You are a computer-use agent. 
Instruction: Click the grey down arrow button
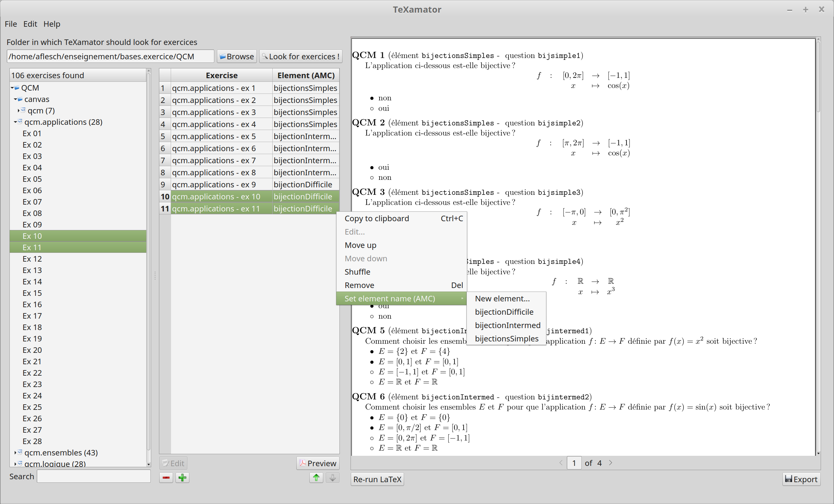point(332,478)
